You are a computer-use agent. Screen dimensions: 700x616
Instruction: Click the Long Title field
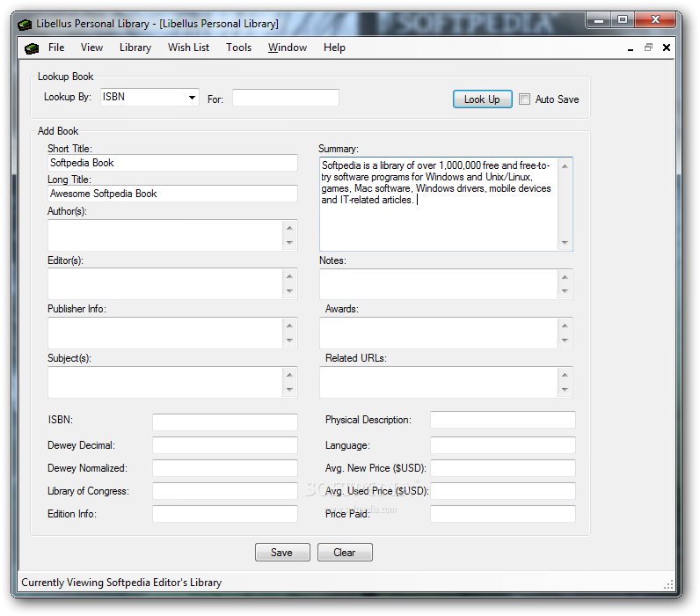point(172,194)
